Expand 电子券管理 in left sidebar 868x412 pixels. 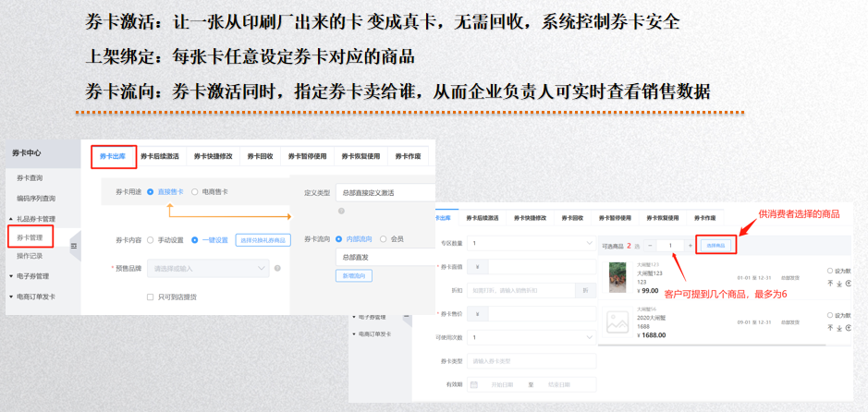pos(37,275)
